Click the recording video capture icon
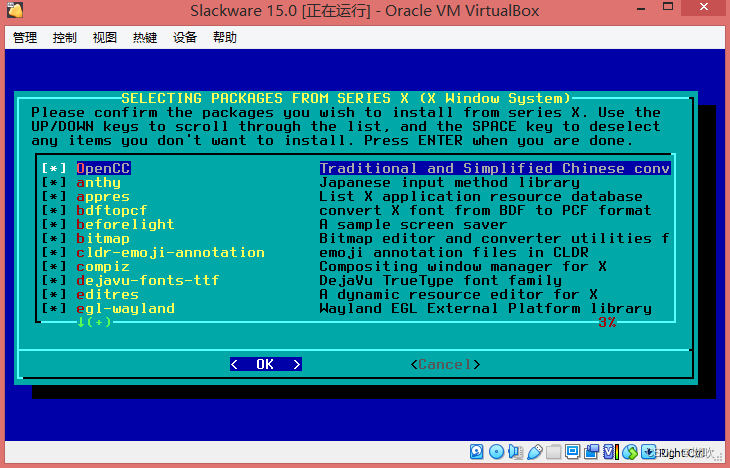 click(x=592, y=452)
